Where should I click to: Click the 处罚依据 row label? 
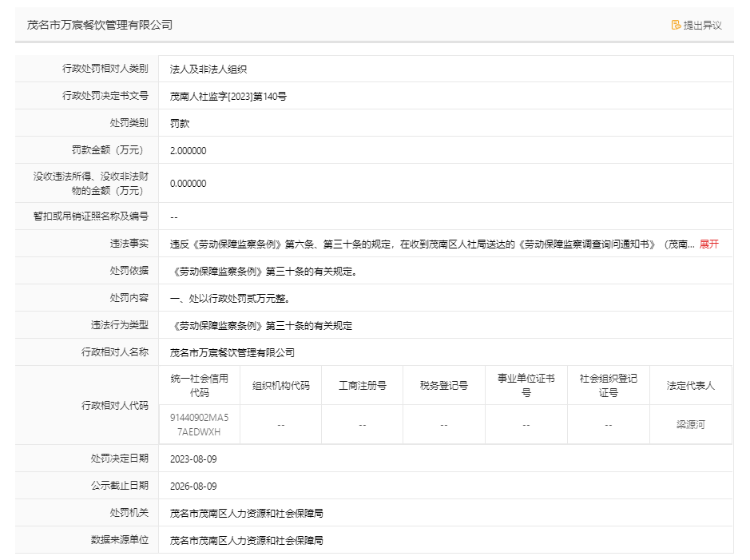[129, 271]
